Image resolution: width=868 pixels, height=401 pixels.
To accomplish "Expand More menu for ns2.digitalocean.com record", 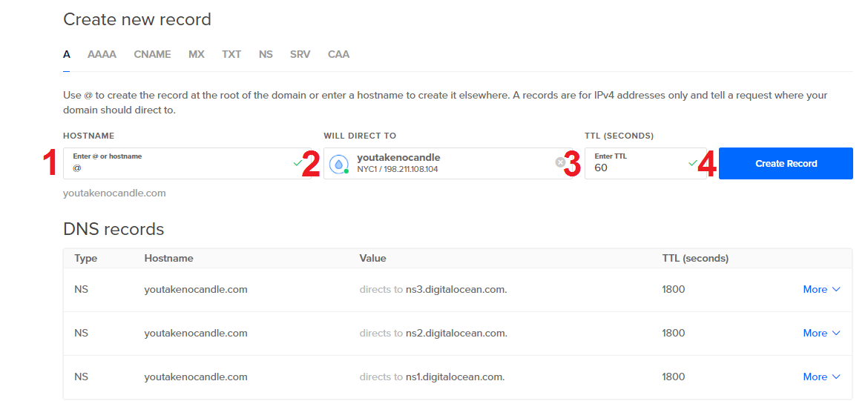I will click(x=821, y=333).
